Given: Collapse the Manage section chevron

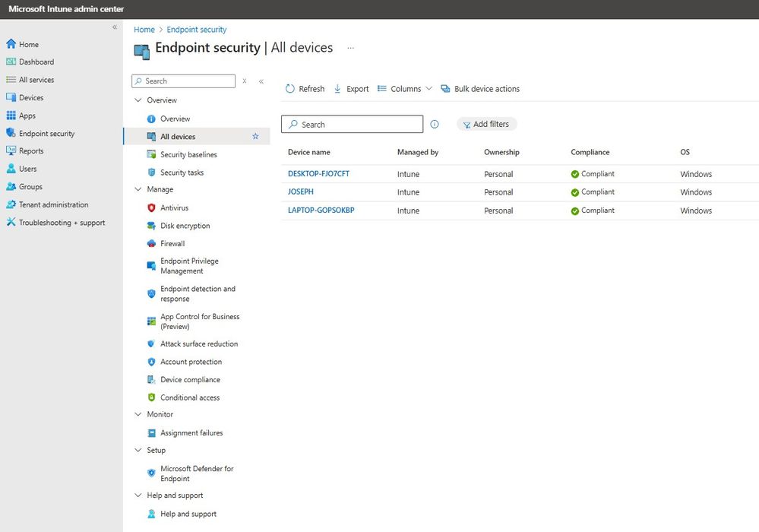Looking at the screenshot, I should [x=138, y=189].
